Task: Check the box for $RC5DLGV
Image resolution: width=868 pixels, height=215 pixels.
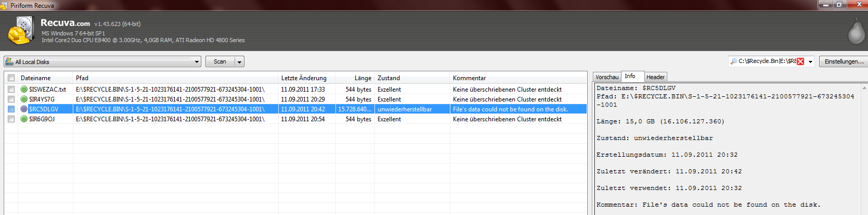Action: [11, 109]
